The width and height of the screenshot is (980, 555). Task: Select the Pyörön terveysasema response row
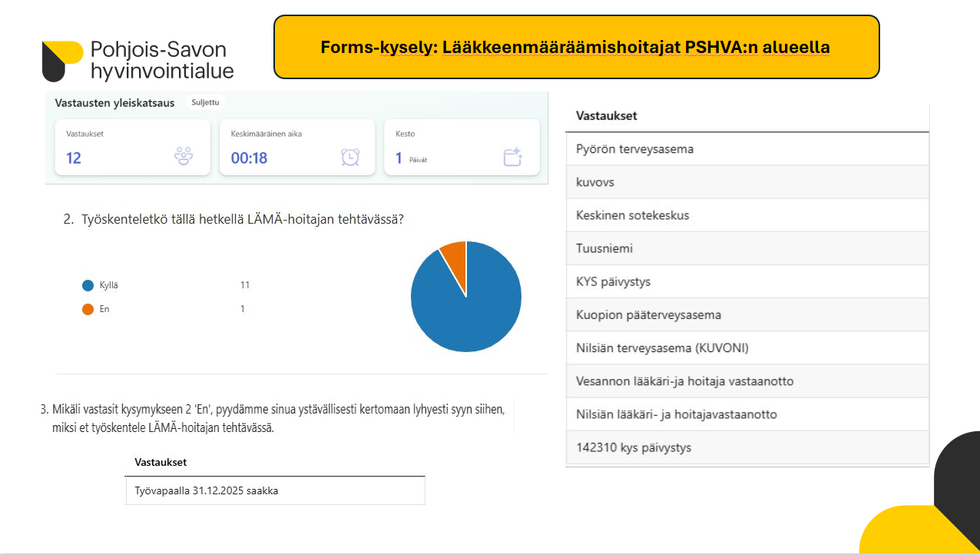(747, 149)
